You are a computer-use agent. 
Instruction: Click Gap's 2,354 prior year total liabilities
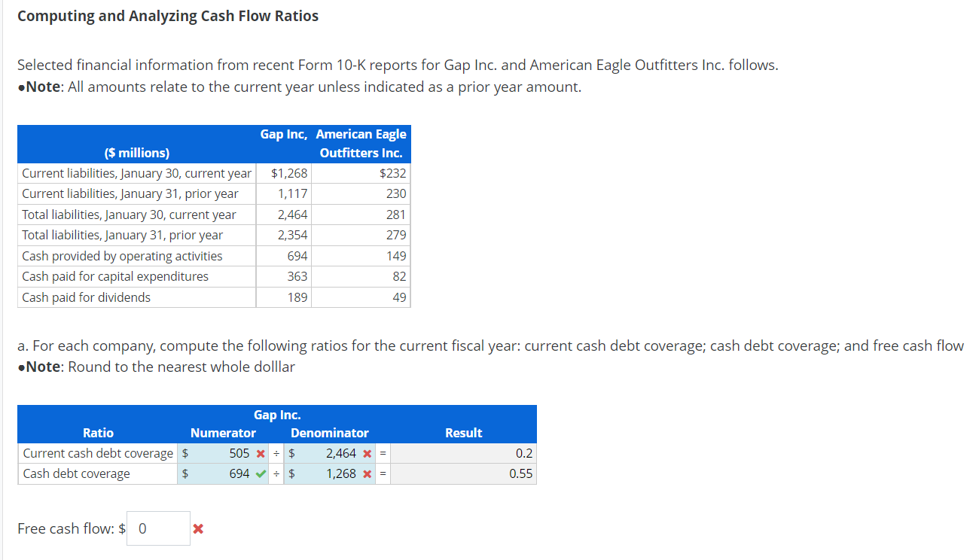293,236
